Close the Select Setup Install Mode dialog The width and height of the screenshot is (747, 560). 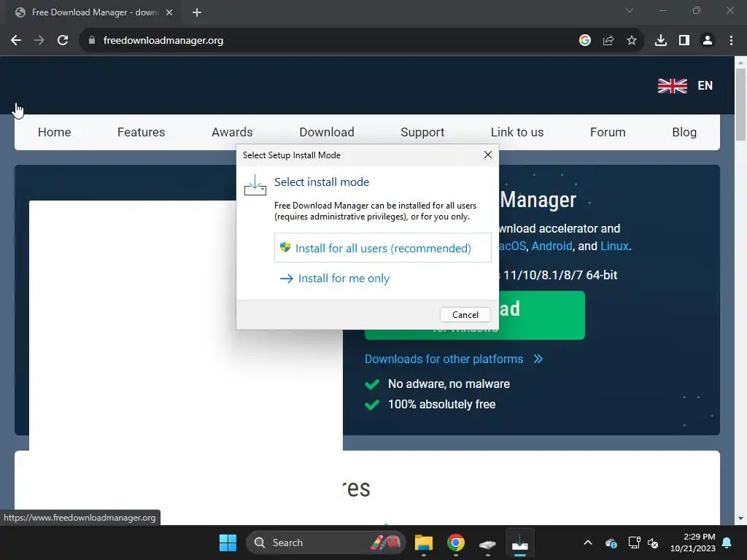coord(488,155)
